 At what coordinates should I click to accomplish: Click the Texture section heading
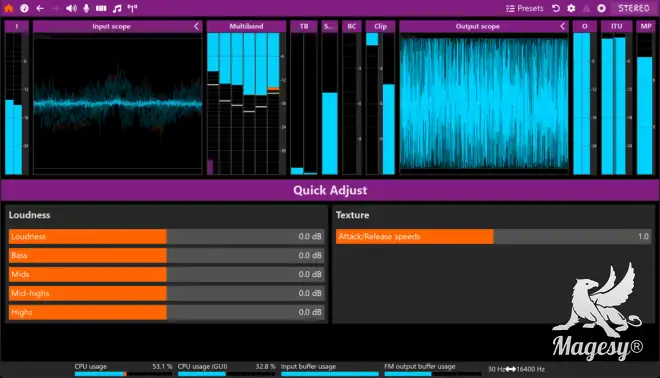(x=352, y=215)
